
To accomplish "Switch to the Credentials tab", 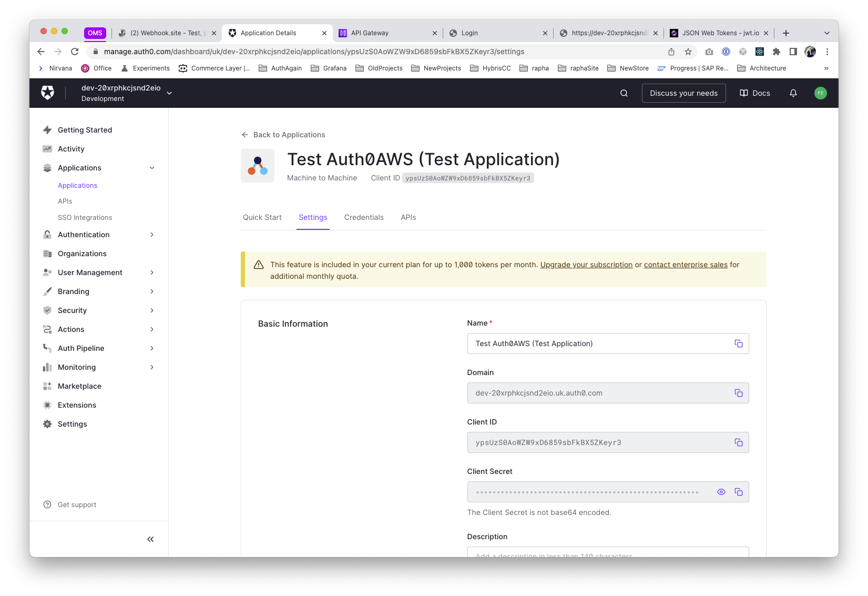I will tap(364, 217).
